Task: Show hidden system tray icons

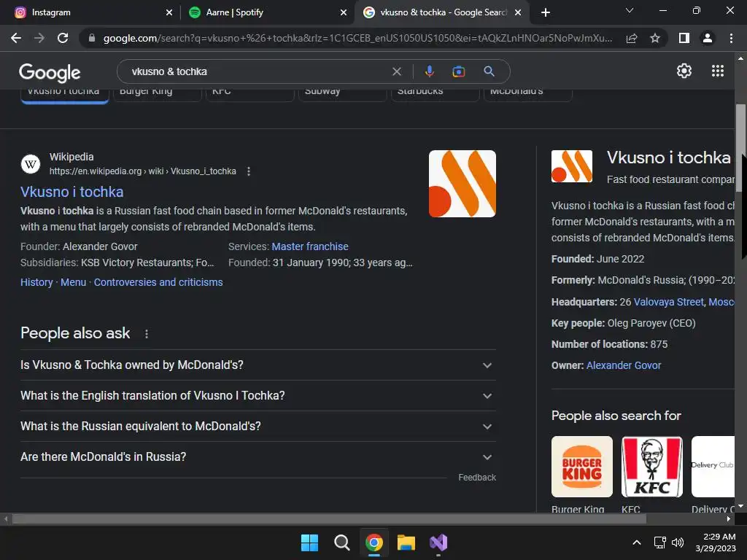Action: click(636, 542)
